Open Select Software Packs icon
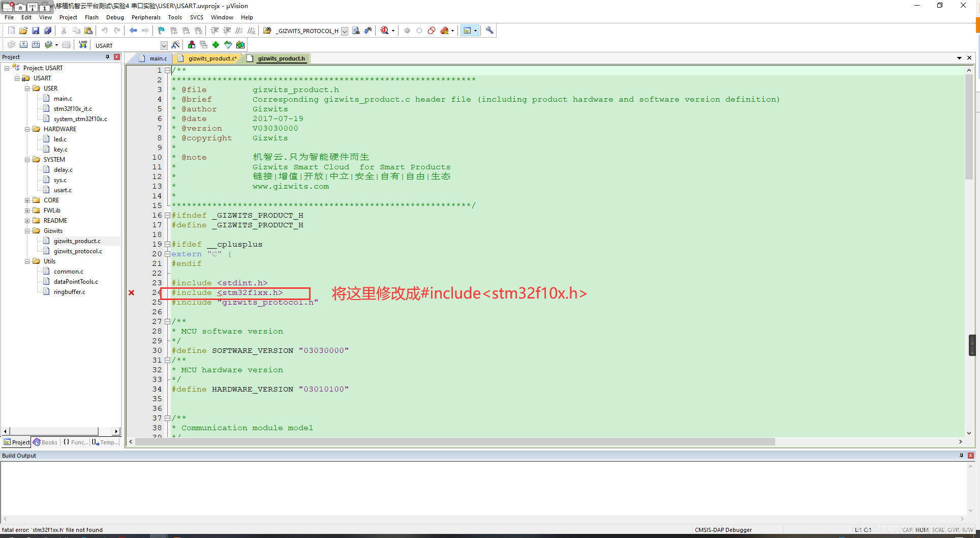Viewport: 980px width, 538px height. click(x=228, y=45)
